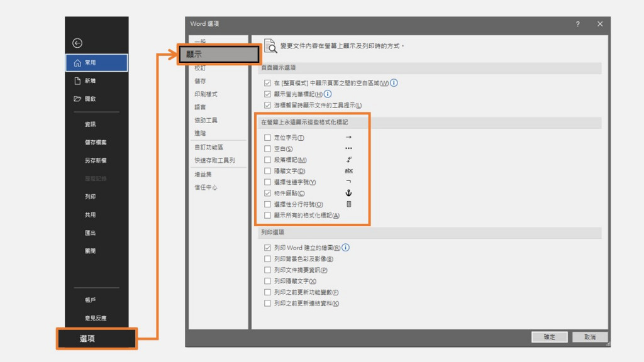The width and height of the screenshot is (644, 362).
Task: Open 校訂 options category
Action: click(x=199, y=68)
